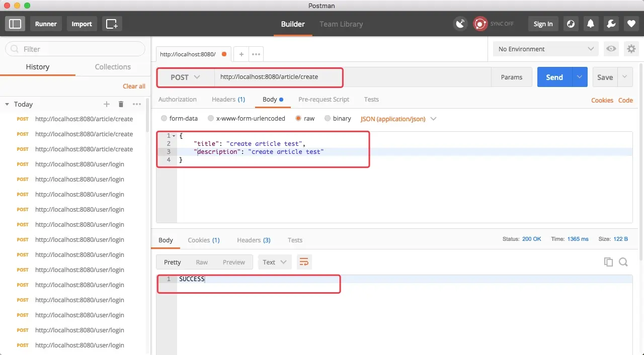Screen dimensions: 644x355
Task: Open the response Text format dropdown
Action: [275, 262]
